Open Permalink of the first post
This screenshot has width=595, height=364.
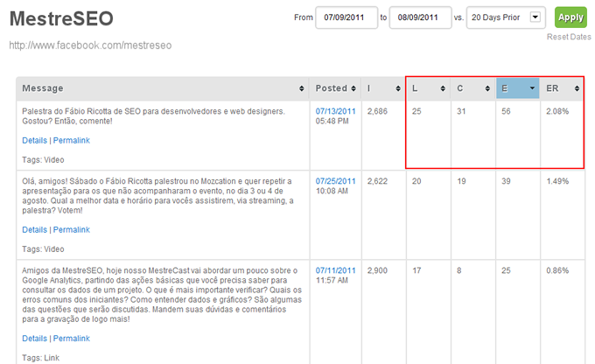[x=71, y=140]
